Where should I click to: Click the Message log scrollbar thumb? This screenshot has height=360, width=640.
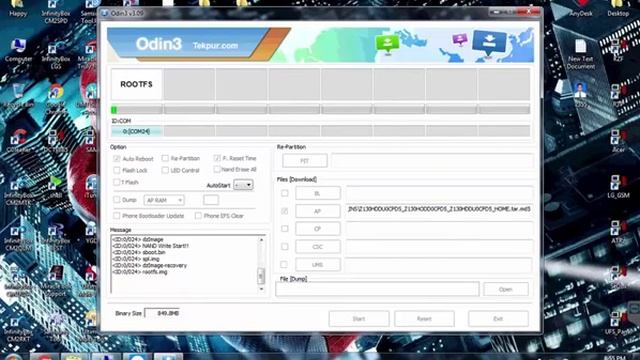pyautogui.click(x=261, y=276)
